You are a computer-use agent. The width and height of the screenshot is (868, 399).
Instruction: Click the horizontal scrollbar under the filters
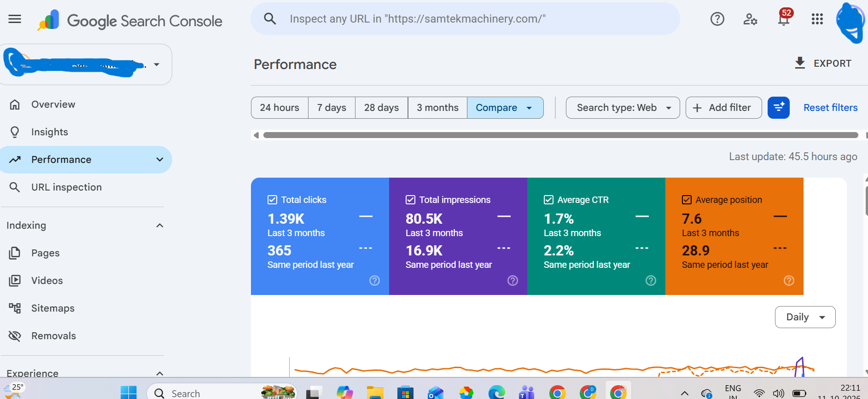[560, 135]
